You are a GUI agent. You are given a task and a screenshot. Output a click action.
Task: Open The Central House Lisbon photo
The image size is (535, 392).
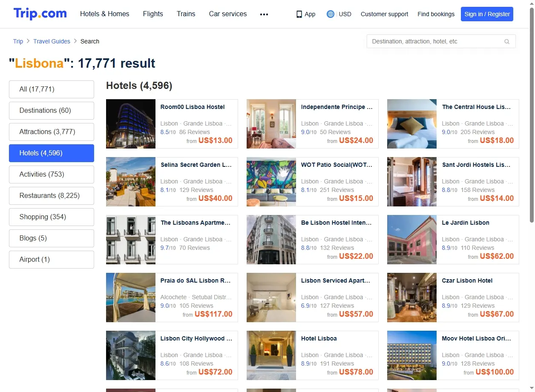pyautogui.click(x=412, y=124)
